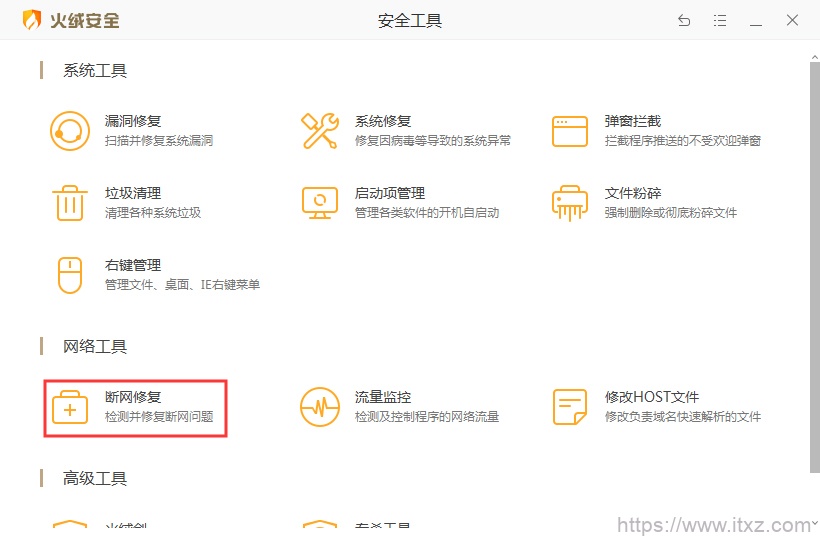Open the list menu icon in title bar
The height and width of the screenshot is (540, 820).
[720, 20]
